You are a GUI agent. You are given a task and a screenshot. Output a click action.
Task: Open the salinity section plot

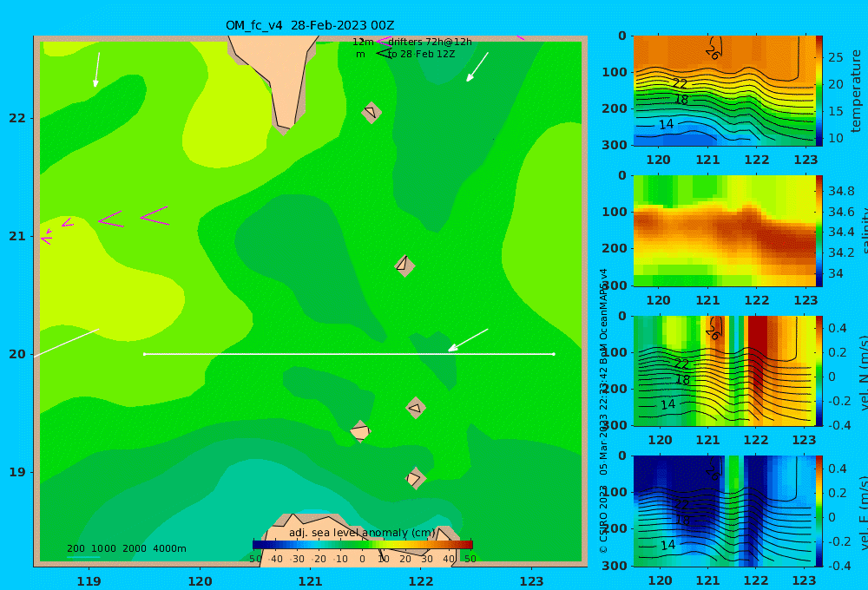(x=724, y=231)
